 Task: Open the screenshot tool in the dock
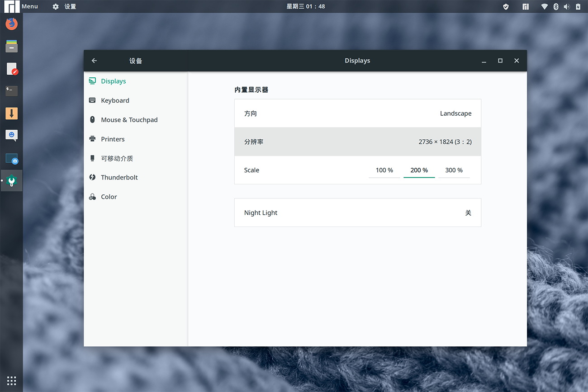[12, 159]
